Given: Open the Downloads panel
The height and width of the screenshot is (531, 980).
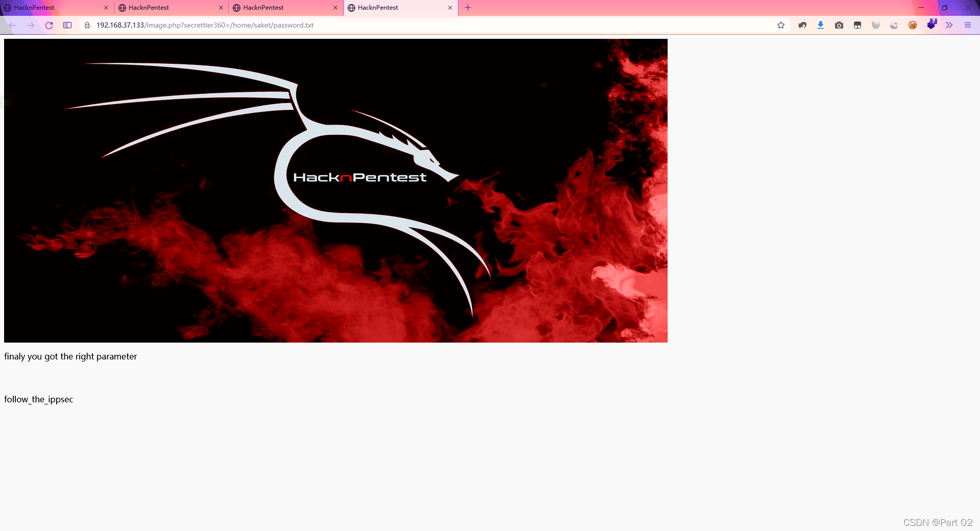Looking at the screenshot, I should coord(821,25).
